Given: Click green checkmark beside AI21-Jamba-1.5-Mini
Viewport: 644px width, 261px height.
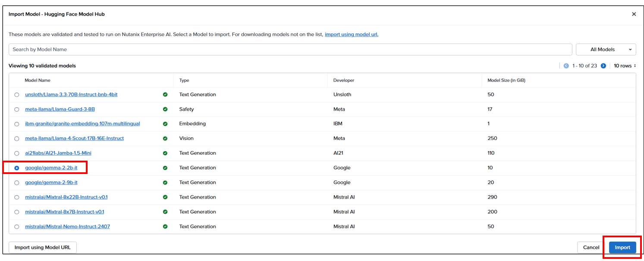Looking at the screenshot, I should pos(165,153).
